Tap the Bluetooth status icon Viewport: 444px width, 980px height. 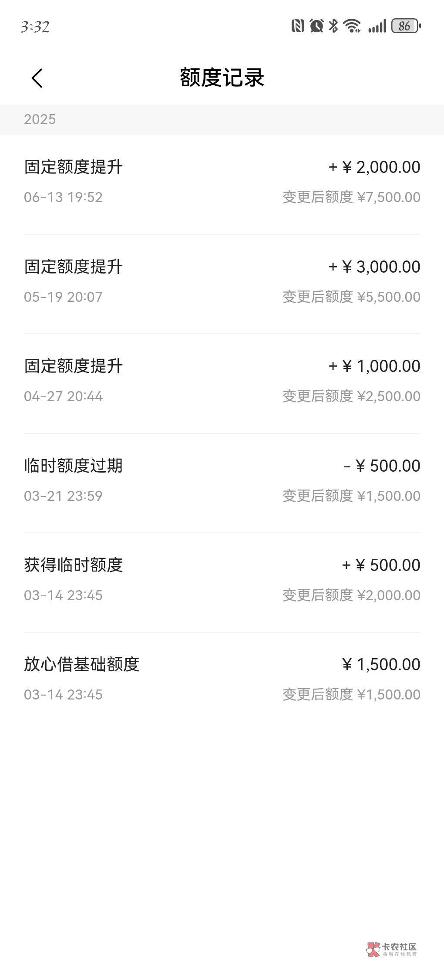pos(333,26)
